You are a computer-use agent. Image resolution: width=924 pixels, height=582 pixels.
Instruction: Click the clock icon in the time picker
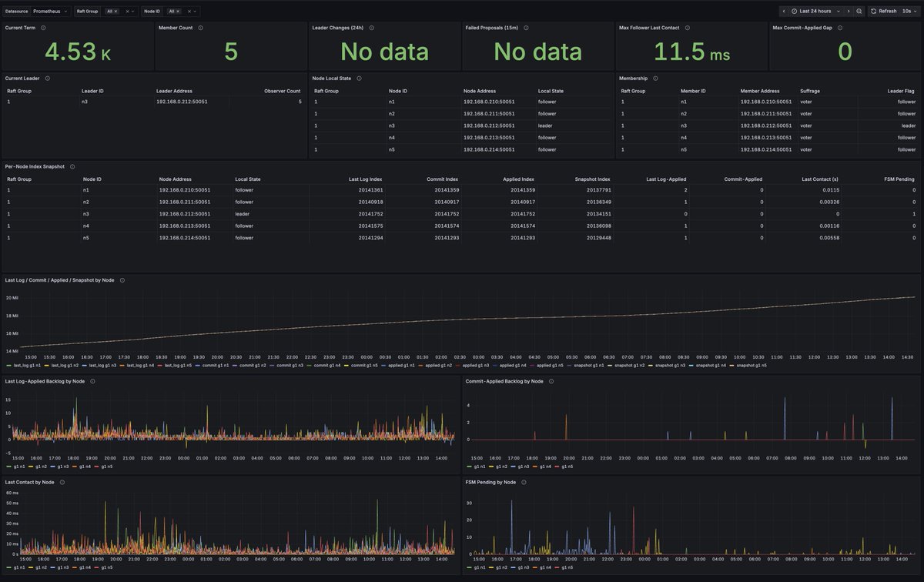point(794,12)
